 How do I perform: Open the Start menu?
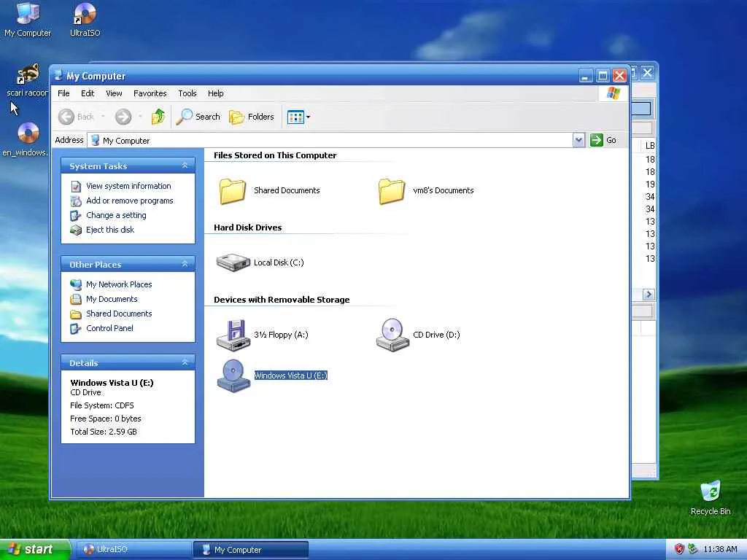35,550
